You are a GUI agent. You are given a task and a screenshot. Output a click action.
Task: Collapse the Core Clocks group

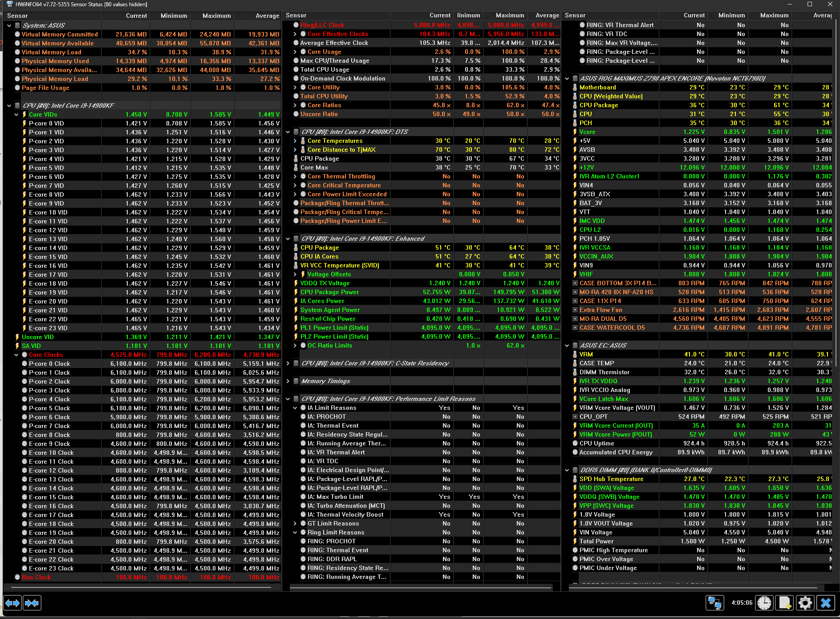(16, 355)
